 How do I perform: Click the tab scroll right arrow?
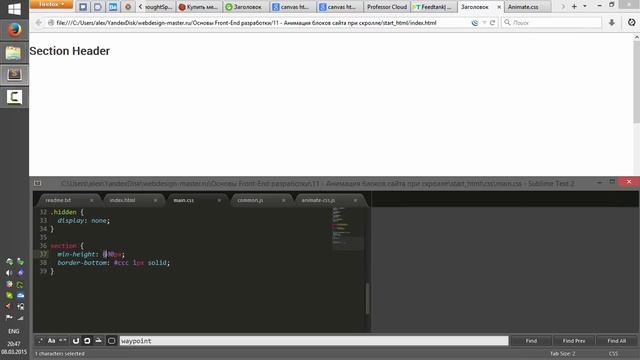pos(563,7)
